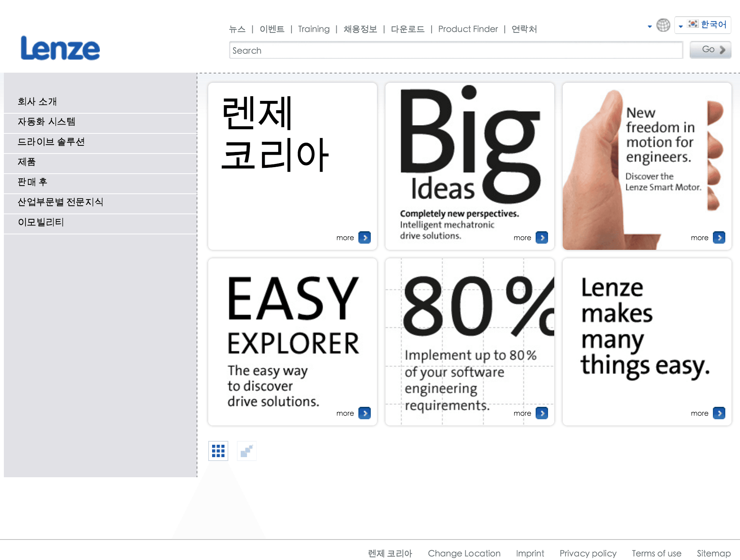
Task: Open 다운로드 in top navigation
Action: tap(408, 29)
